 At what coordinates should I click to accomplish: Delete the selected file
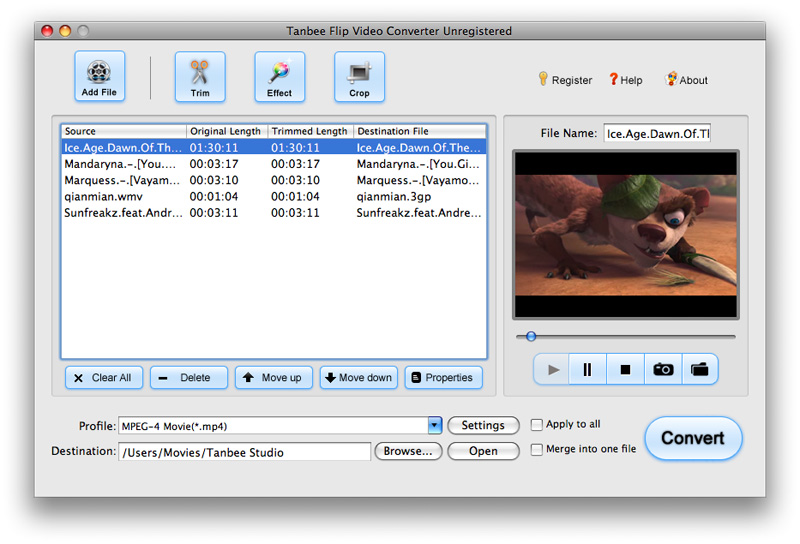[x=189, y=378]
